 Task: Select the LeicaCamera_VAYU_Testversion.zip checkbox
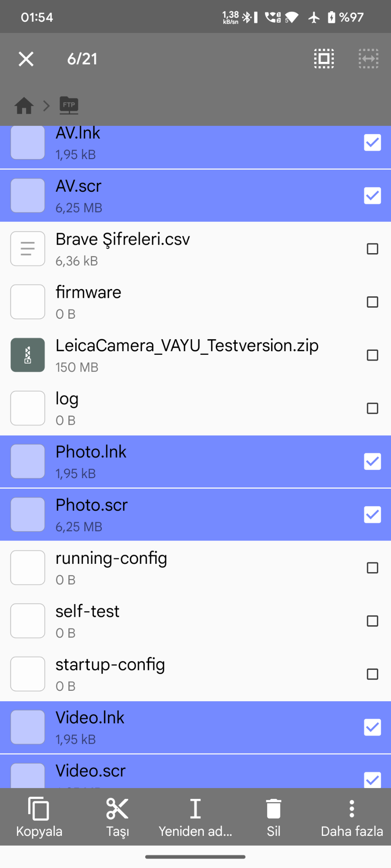click(372, 355)
